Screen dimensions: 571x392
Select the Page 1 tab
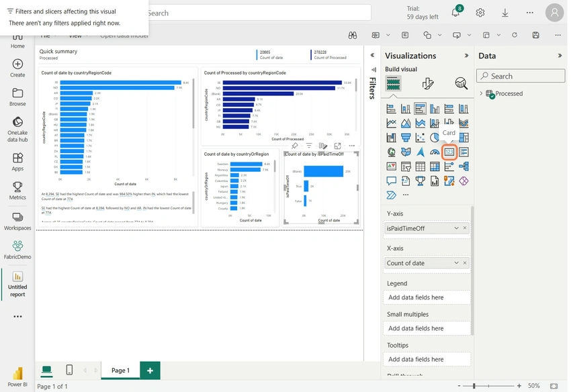pos(120,370)
